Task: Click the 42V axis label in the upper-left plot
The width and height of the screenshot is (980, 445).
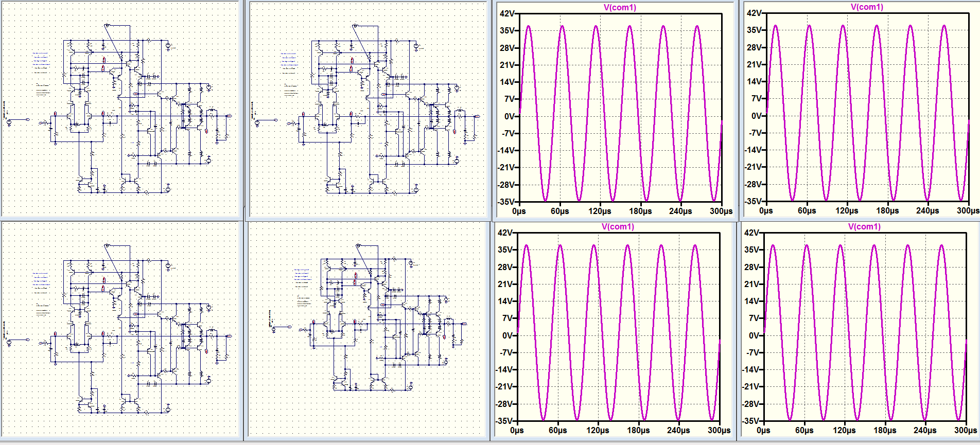Action: click(x=507, y=13)
